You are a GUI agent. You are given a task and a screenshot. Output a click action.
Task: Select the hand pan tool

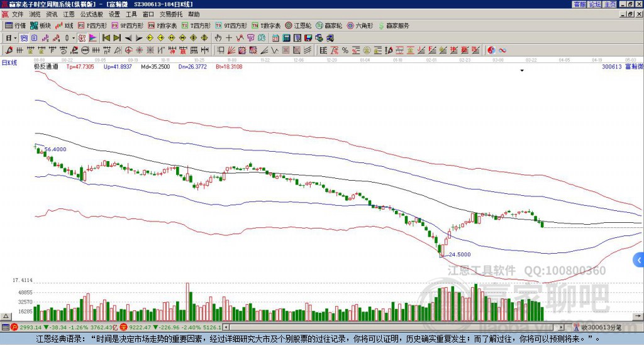point(218,38)
